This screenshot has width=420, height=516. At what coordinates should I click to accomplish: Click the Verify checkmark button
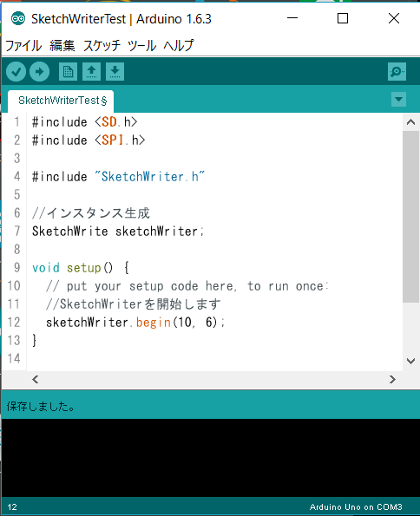tap(16, 71)
